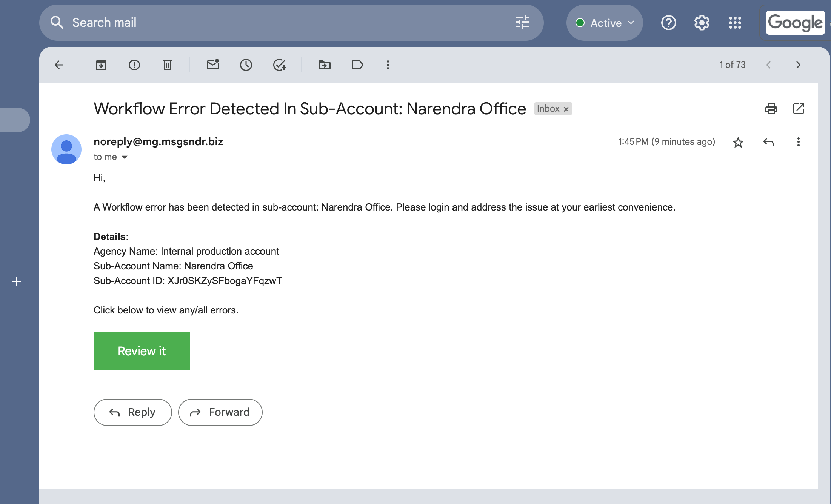This screenshot has width=831, height=504.
Task: Click the add task icon
Action: pyautogui.click(x=279, y=65)
